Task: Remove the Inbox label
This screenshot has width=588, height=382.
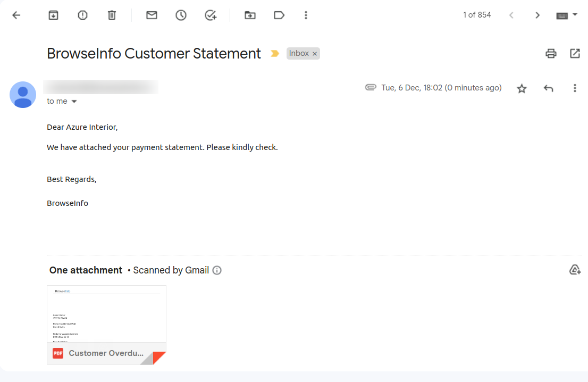Action: [315, 54]
